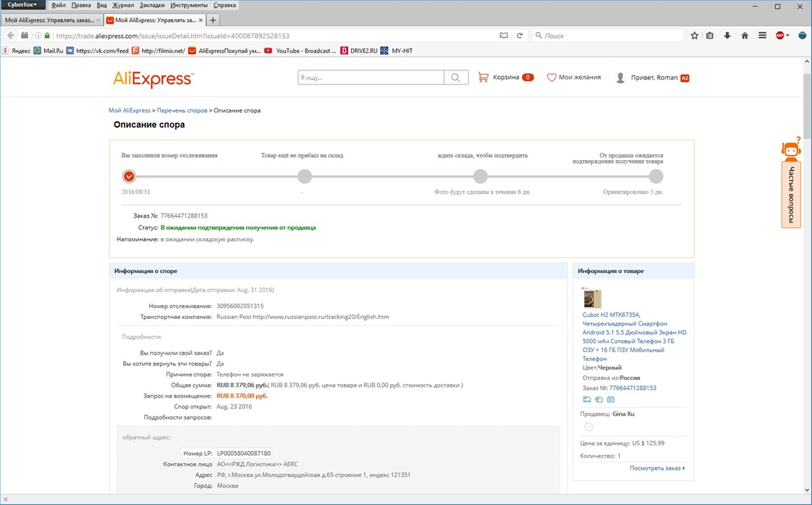Screen dimensions: 812x505
Task: Open the downloads arrow icon
Action: click(x=727, y=35)
